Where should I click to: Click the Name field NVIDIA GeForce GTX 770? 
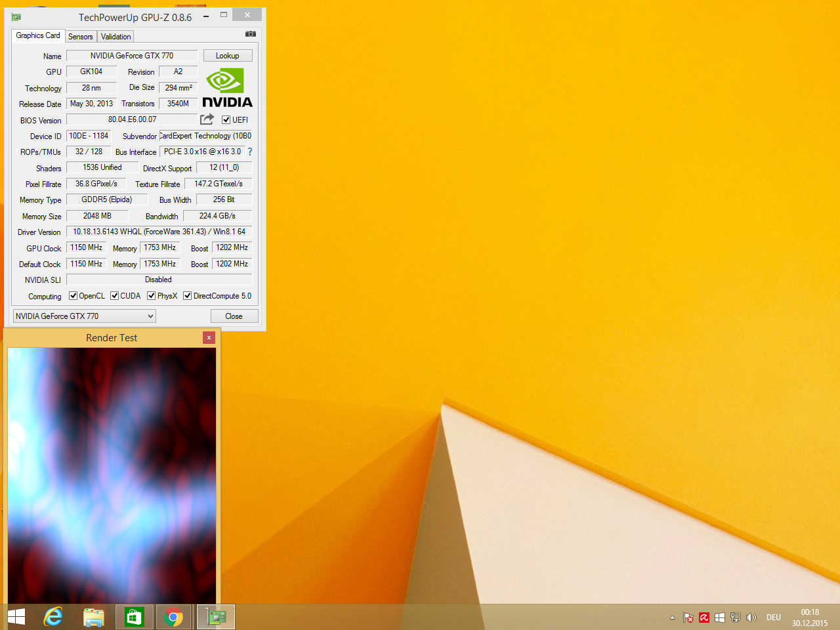pos(132,56)
